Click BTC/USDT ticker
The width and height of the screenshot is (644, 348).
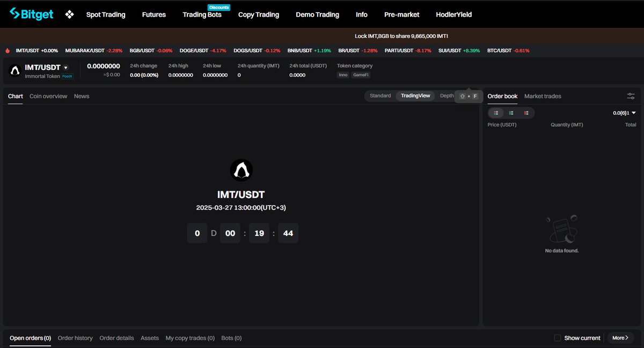[508, 50]
